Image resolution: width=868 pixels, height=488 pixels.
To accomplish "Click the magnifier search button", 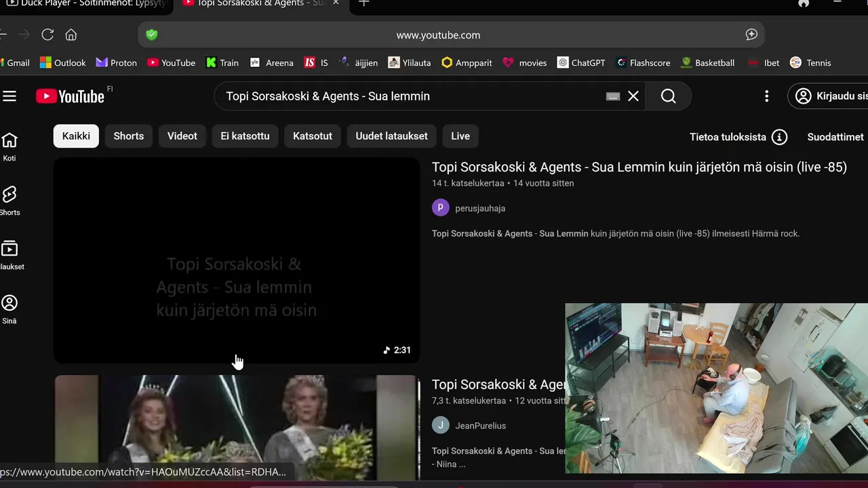I will click(669, 96).
